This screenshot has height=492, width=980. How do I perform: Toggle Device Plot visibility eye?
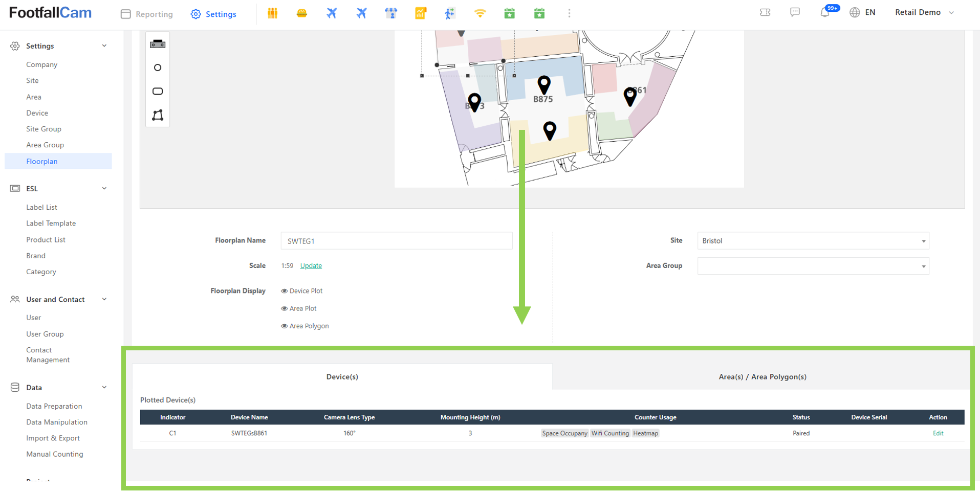pyautogui.click(x=284, y=291)
